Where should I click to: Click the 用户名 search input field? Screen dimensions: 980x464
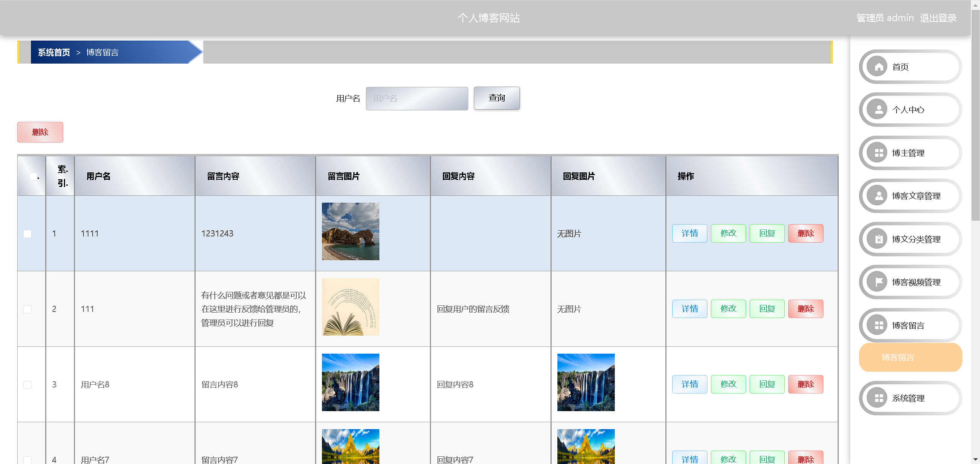tap(416, 98)
